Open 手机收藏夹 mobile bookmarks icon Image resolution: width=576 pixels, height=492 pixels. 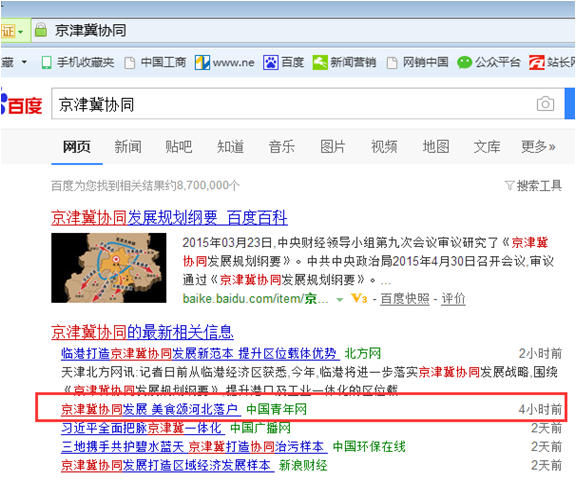click(46, 63)
